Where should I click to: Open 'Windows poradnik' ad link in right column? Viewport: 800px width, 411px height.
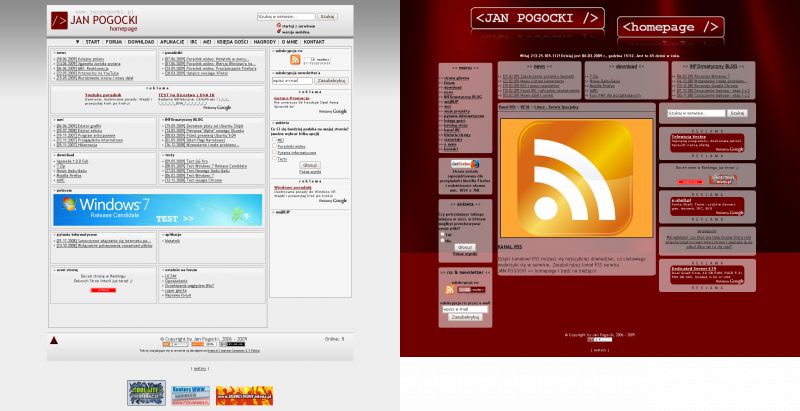pos(293,188)
